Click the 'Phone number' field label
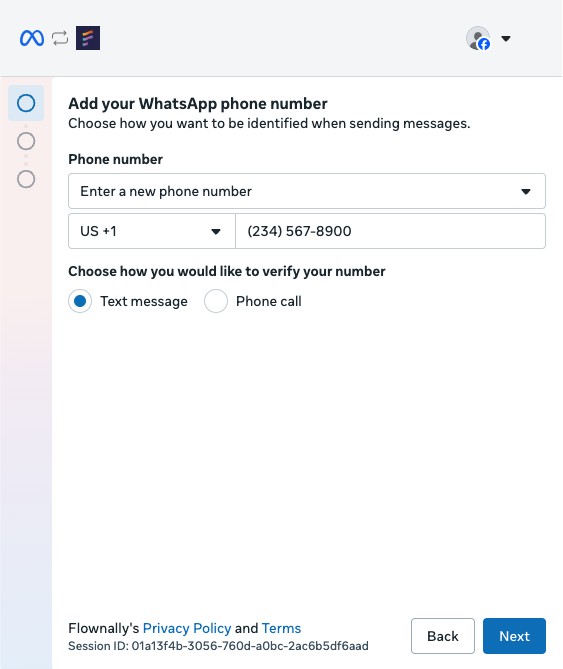This screenshot has height=669, width=563. [x=116, y=159]
